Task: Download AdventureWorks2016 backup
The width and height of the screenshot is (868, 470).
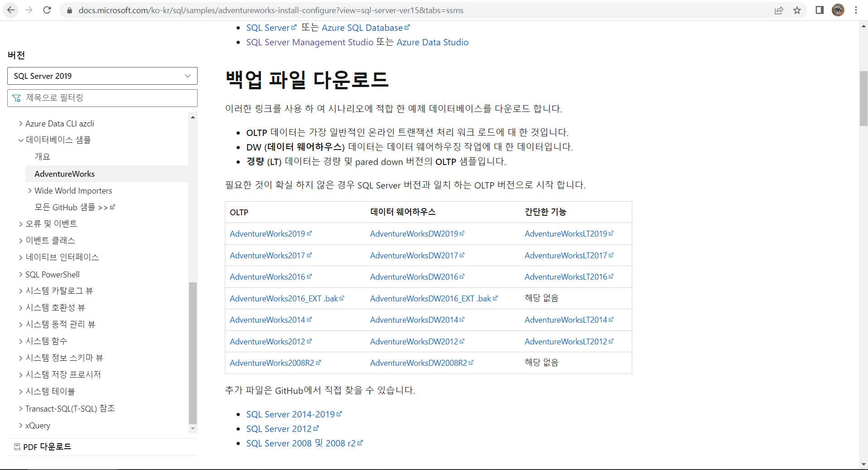Action: [271, 276]
